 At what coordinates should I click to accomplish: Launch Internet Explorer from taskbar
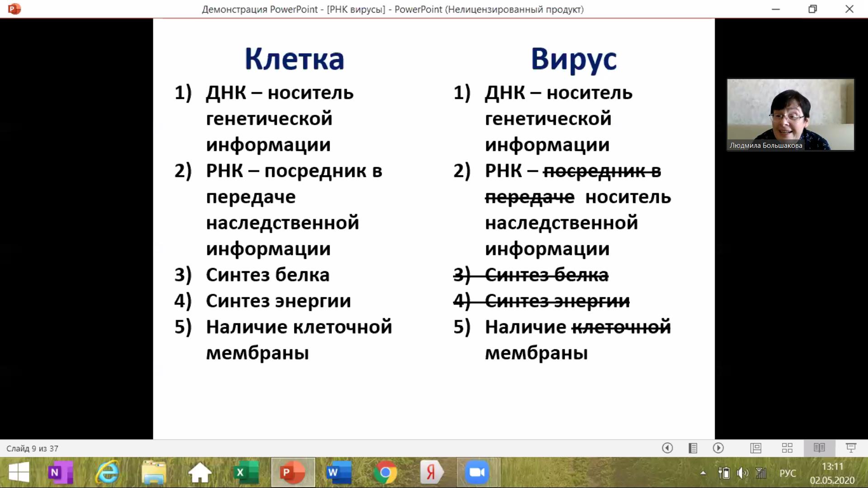(x=107, y=473)
